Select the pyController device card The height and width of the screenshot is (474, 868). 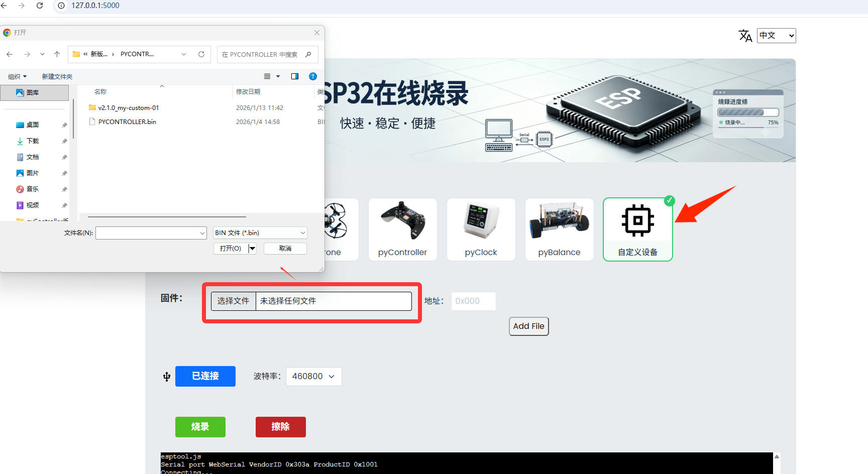pos(402,229)
